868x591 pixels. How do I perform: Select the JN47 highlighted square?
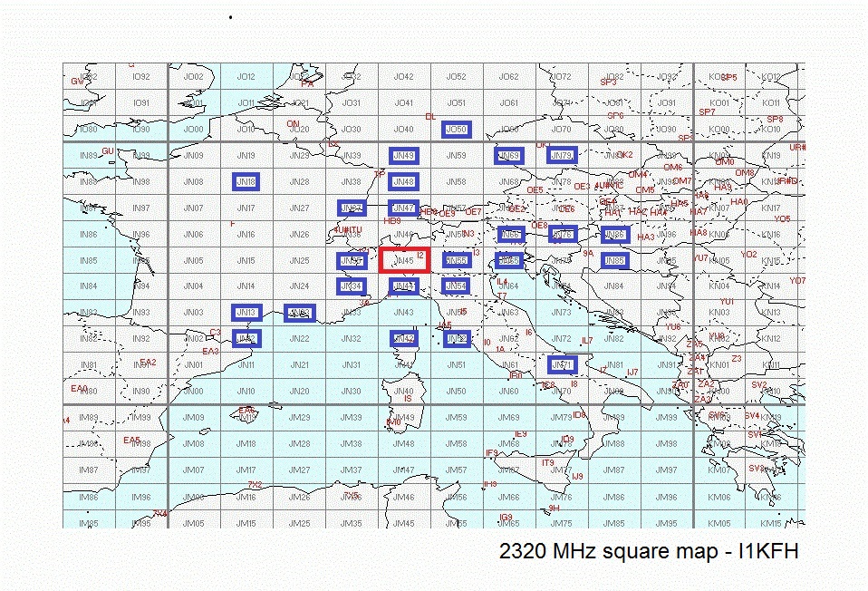[x=403, y=208]
